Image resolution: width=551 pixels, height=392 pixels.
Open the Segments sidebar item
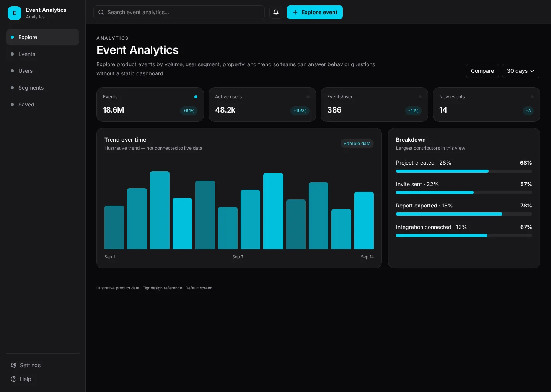pos(42,88)
